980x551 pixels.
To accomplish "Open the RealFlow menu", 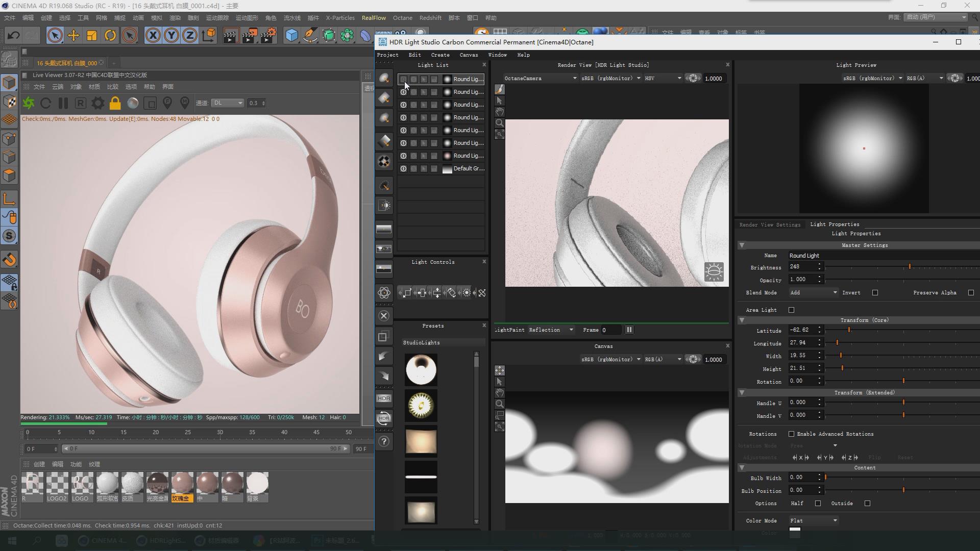I will pos(374,18).
